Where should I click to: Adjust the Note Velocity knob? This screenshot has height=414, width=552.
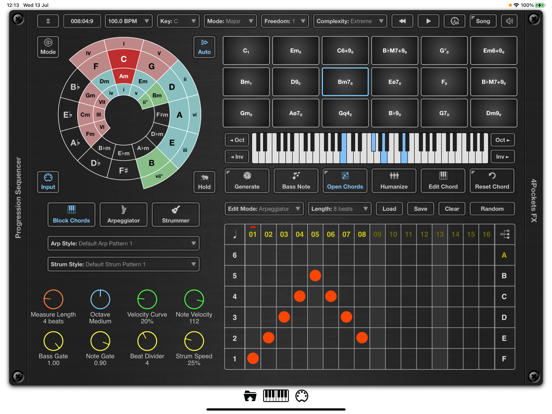[x=194, y=299]
